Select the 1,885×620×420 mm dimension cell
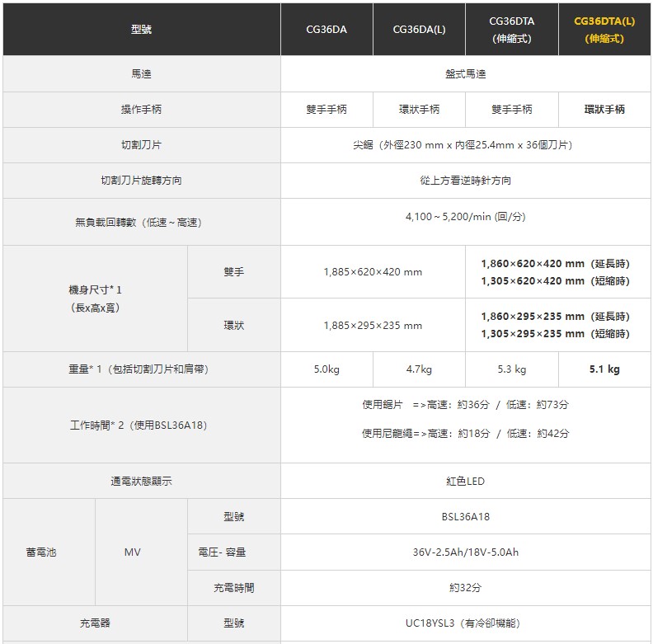Viewport: 653px width, 644px height. click(373, 272)
